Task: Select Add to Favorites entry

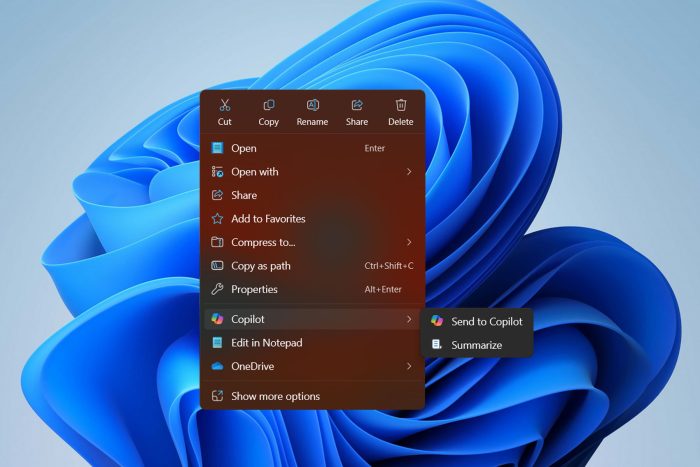Action: coord(312,219)
